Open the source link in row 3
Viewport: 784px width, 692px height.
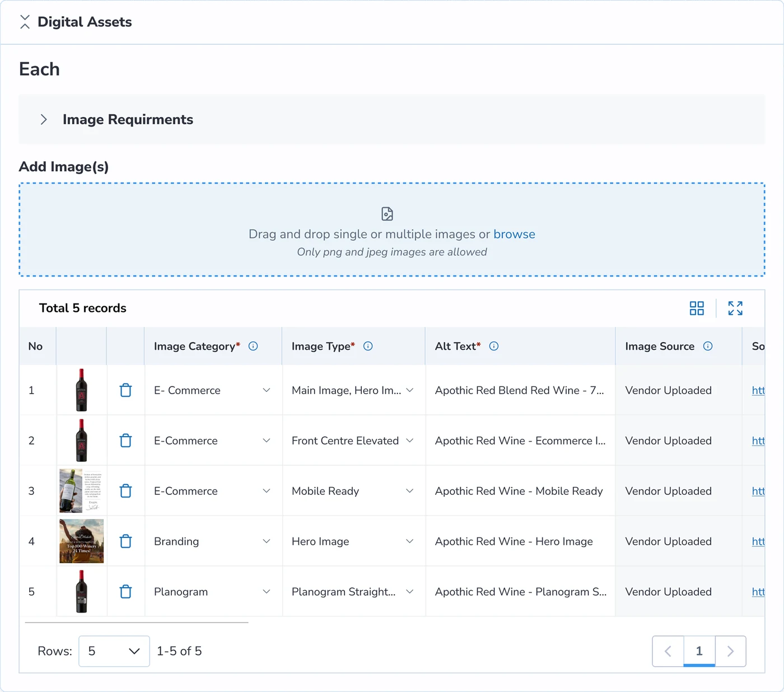coord(758,491)
